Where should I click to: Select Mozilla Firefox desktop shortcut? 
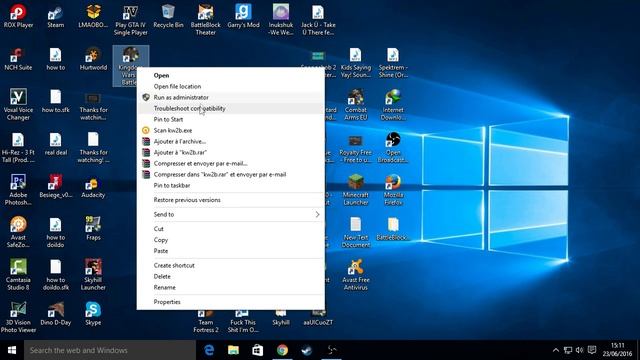click(393, 189)
